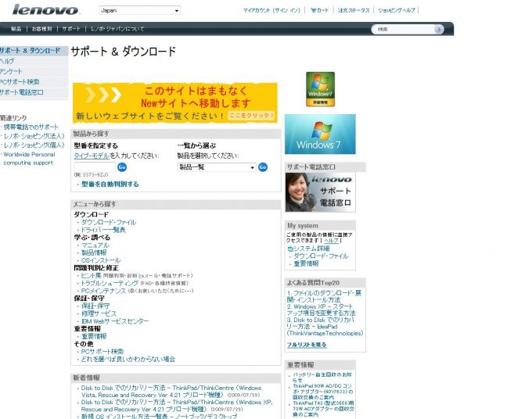Open フルリストを見る link
The width and height of the screenshot is (532, 419).
point(307,345)
